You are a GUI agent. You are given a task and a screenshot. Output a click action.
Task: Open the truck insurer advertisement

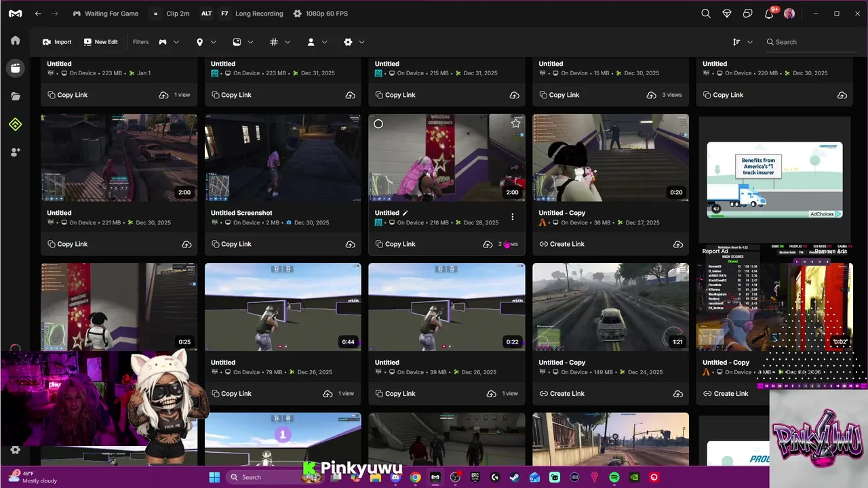774,180
